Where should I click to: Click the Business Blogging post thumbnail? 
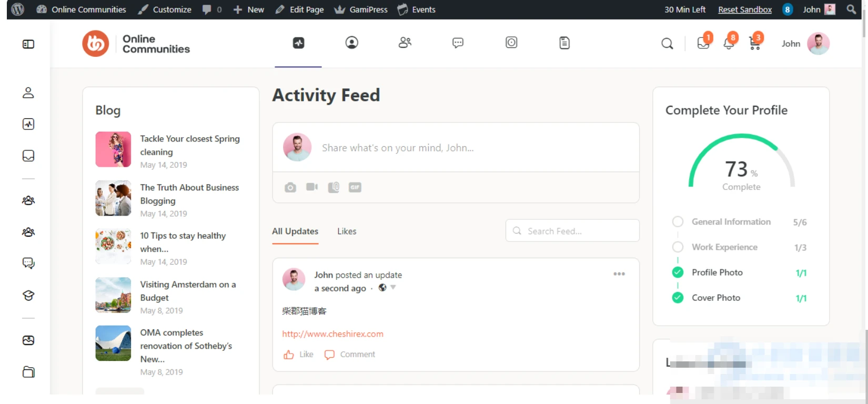(113, 198)
